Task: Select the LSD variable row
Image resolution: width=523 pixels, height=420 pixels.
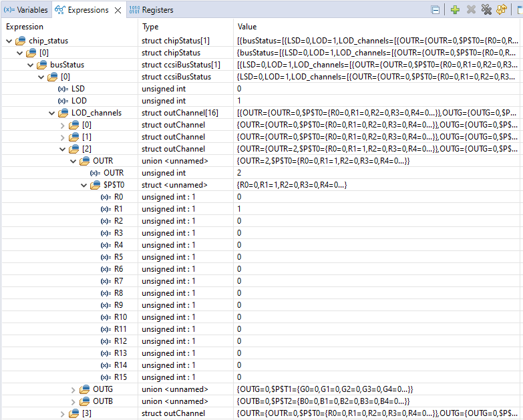Action: tap(78, 89)
